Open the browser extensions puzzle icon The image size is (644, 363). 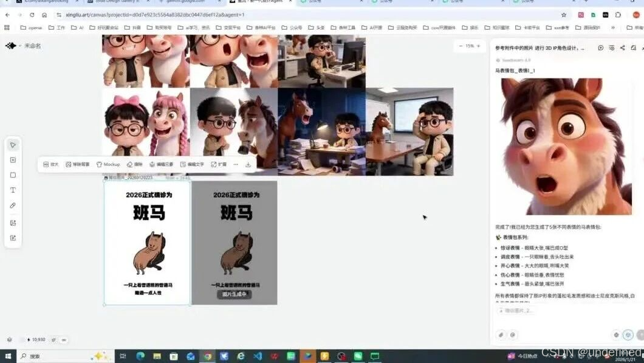point(618,15)
